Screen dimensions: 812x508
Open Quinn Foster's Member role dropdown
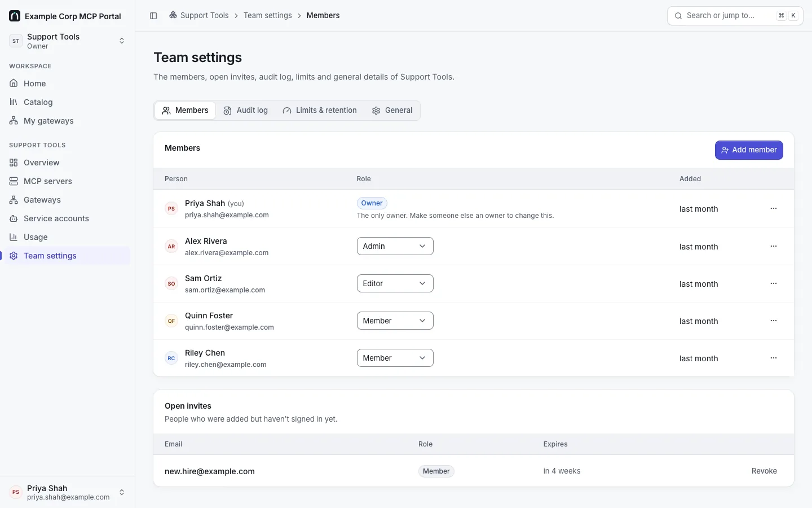[395, 321]
